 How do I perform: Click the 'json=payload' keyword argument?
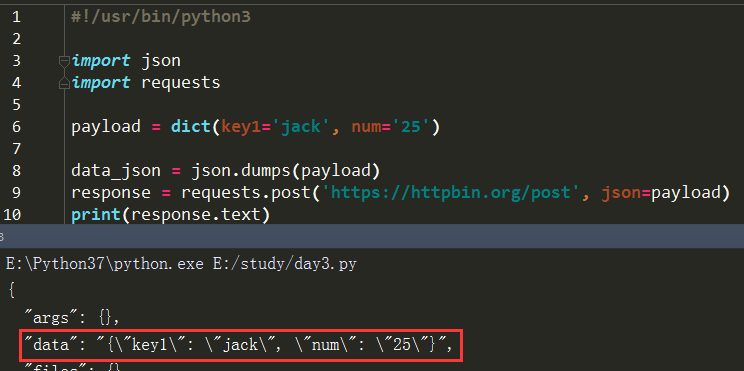coord(661,193)
